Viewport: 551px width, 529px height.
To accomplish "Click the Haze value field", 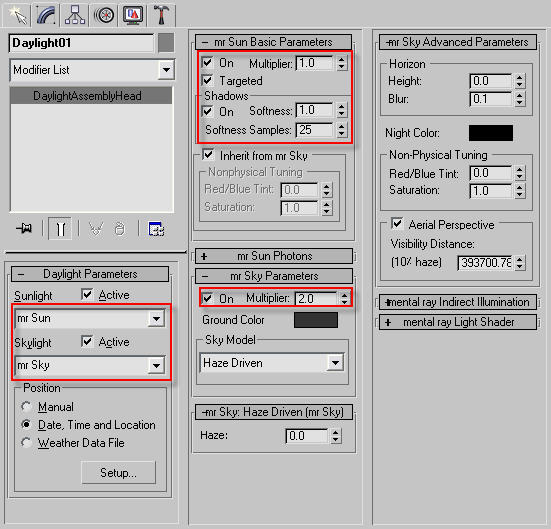I will coord(306,436).
